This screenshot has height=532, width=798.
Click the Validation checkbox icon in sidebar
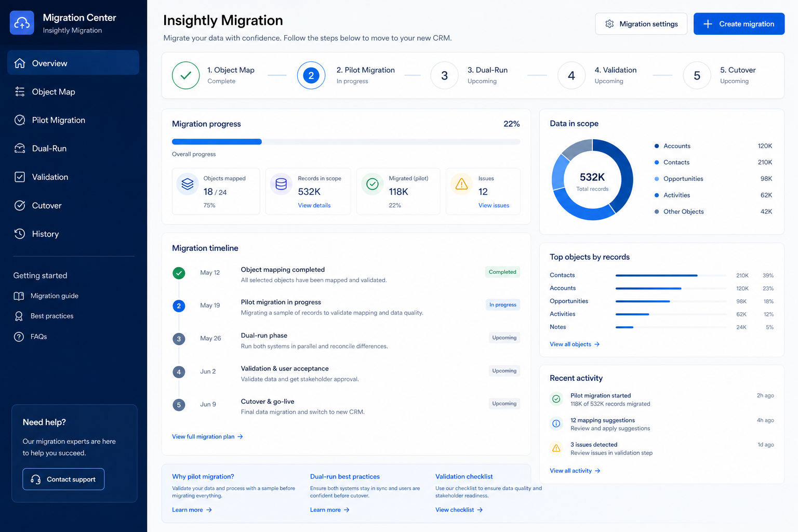(x=20, y=177)
